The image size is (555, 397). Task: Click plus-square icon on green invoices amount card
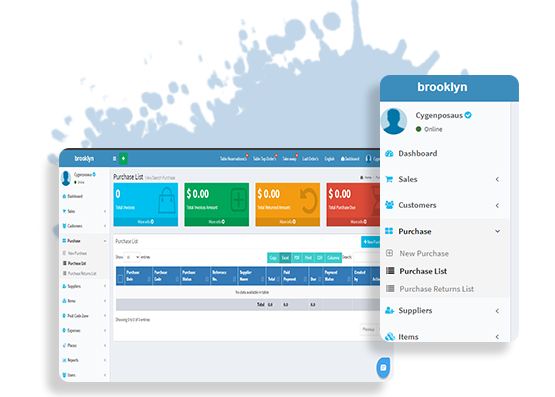(x=239, y=200)
